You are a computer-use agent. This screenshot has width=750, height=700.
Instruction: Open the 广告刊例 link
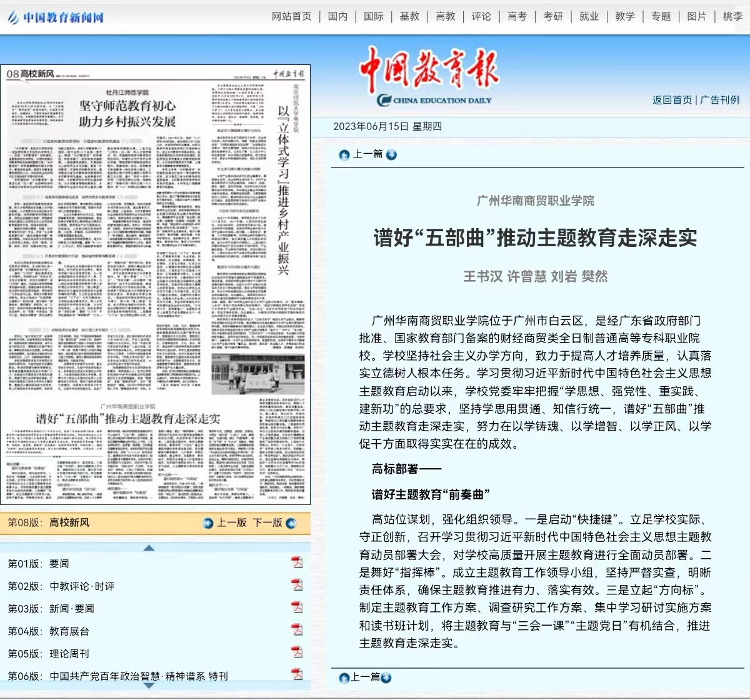[x=720, y=101]
